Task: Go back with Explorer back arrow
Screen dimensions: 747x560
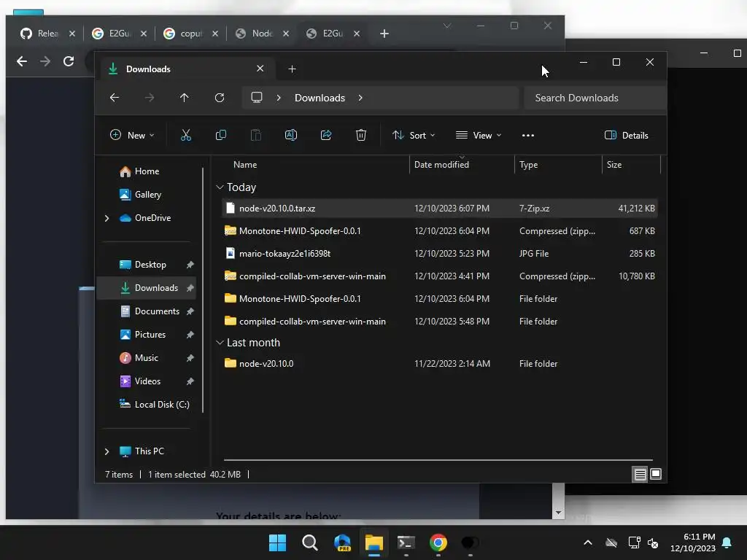Action: 115,98
